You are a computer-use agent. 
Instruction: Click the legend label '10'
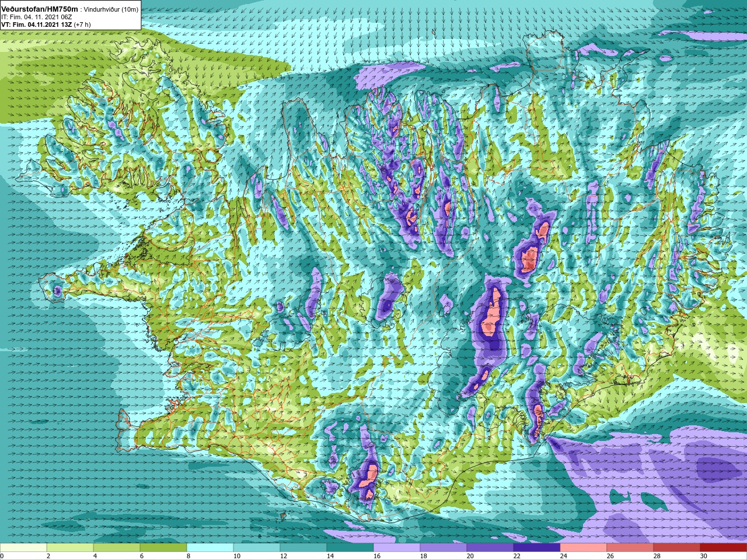pos(237,556)
